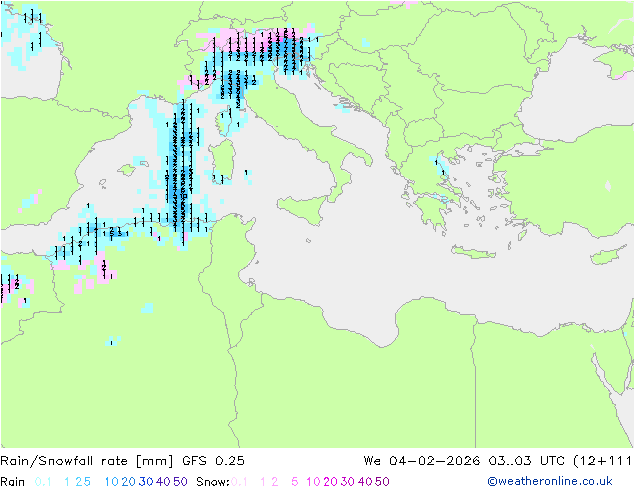Click the '(12+111' forecast run text
Screen dimensions: 634x490
(602, 461)
